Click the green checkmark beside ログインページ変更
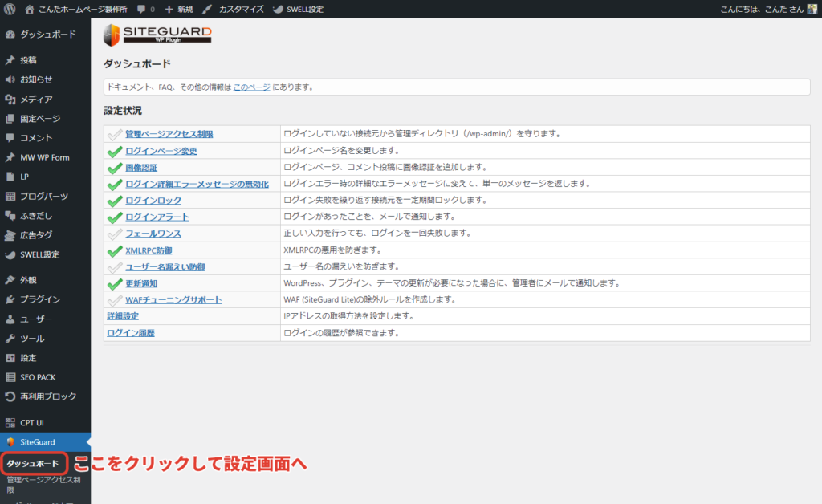Viewport: 822px width, 504px height. (x=114, y=152)
